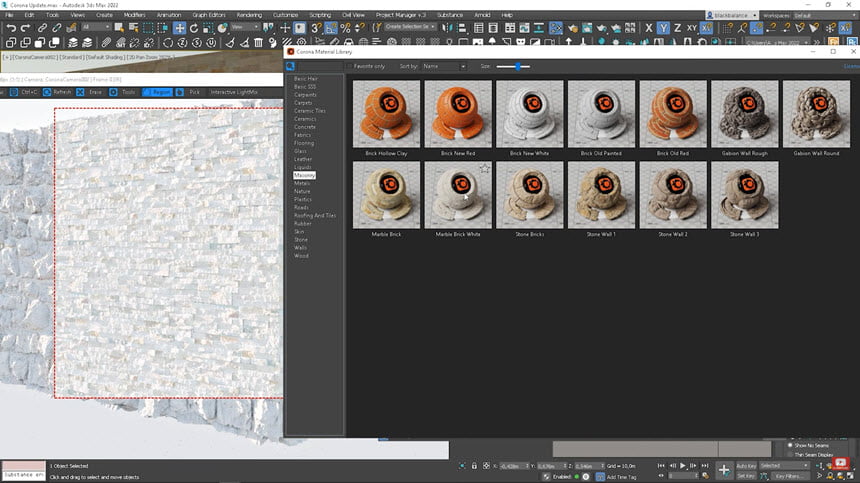Open the selection filter All dropdown
Image resolution: width=860 pixels, height=483 pixels.
click(x=96, y=27)
